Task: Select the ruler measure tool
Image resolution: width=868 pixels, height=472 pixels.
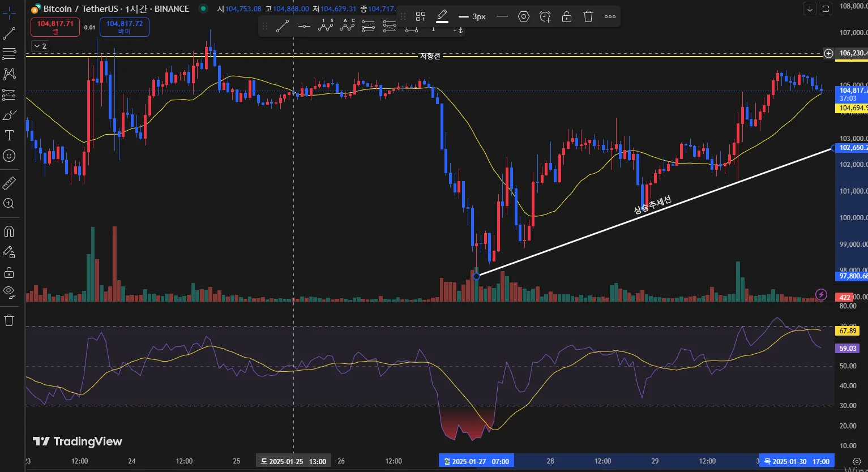Action: coord(9,183)
